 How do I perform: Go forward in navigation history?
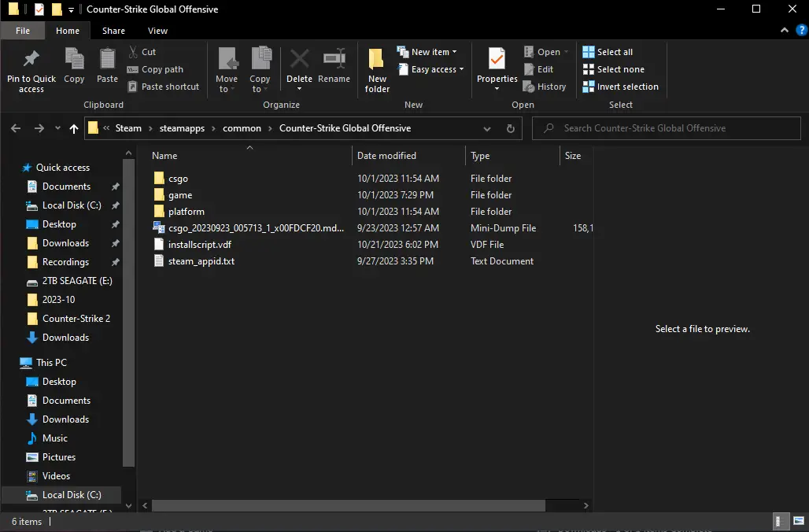pos(39,128)
